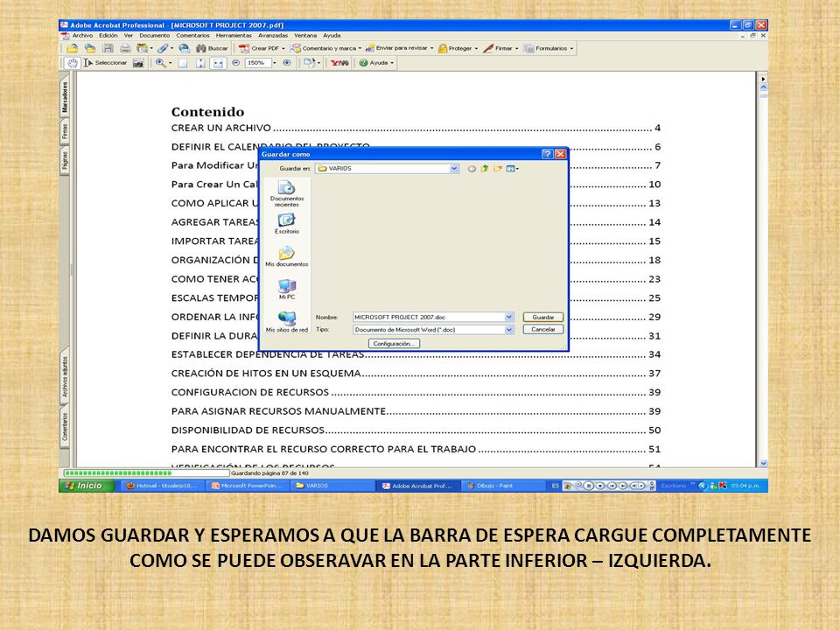The height and width of the screenshot is (630, 840).
Task: Select the Zoom magnifier tool
Action: [160, 63]
